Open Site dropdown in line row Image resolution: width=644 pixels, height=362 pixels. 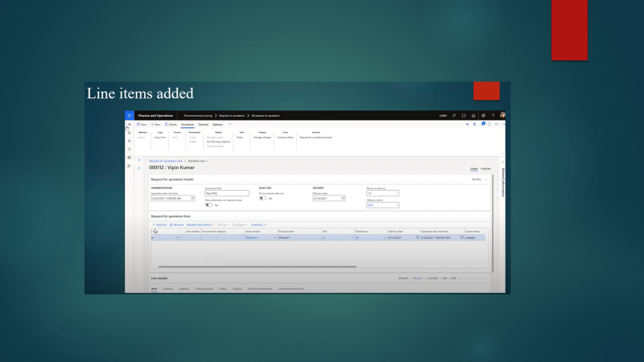click(352, 237)
